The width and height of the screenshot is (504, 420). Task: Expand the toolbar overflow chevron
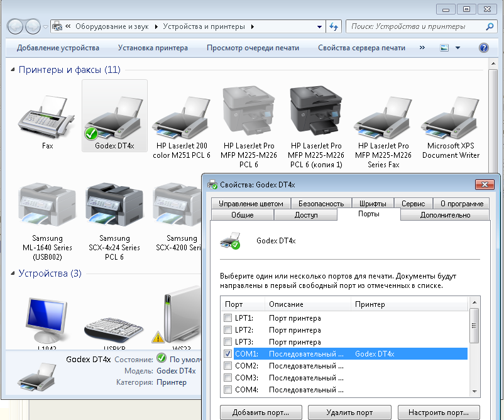coord(422,48)
